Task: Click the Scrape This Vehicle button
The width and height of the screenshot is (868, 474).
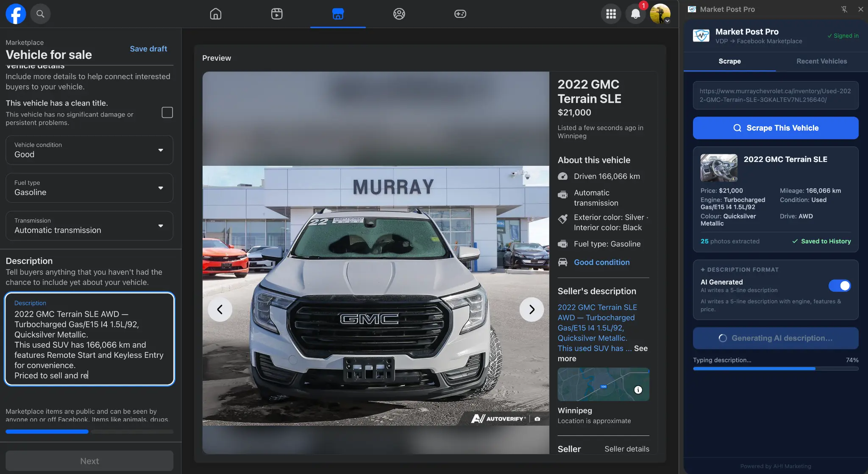Action: 775,128
